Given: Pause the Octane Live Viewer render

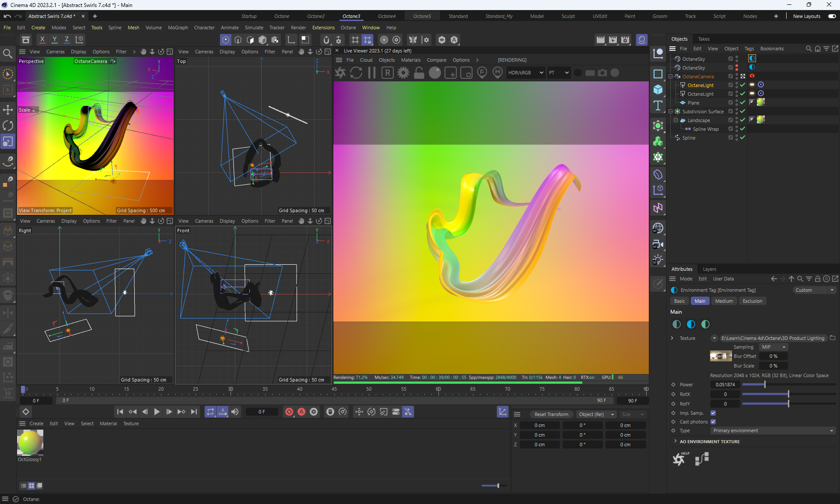Looking at the screenshot, I should [372, 73].
